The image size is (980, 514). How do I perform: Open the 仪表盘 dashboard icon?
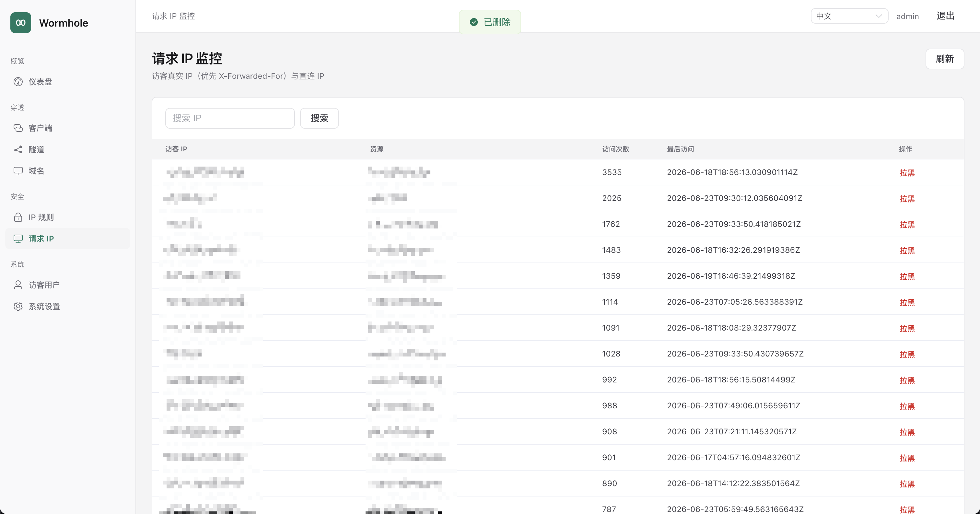click(x=18, y=82)
